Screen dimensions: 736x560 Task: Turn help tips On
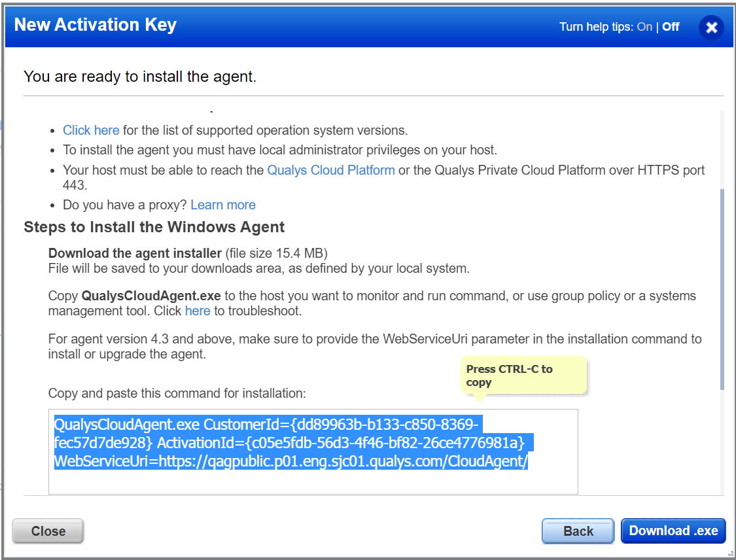pos(644,27)
